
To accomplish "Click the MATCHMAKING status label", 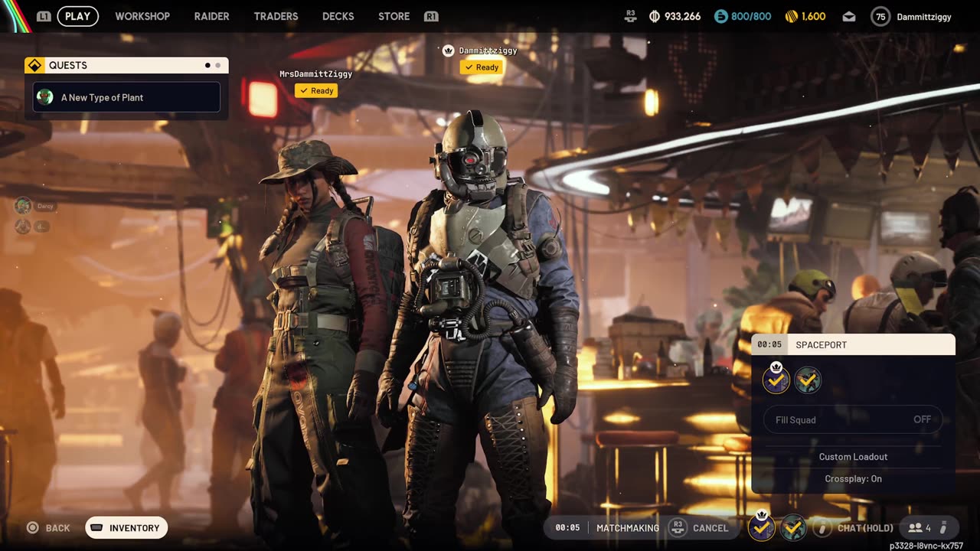I will tap(628, 528).
